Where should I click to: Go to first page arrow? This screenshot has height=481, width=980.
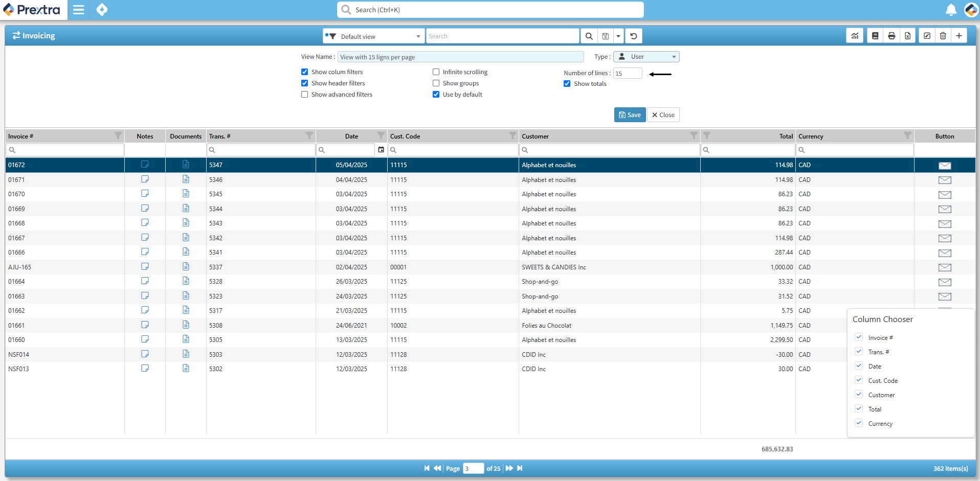tap(427, 468)
